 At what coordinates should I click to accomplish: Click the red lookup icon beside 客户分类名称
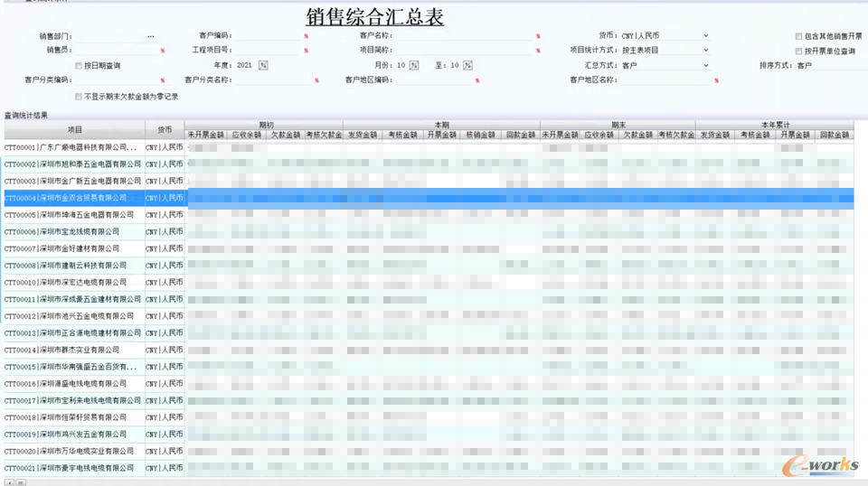coord(316,80)
